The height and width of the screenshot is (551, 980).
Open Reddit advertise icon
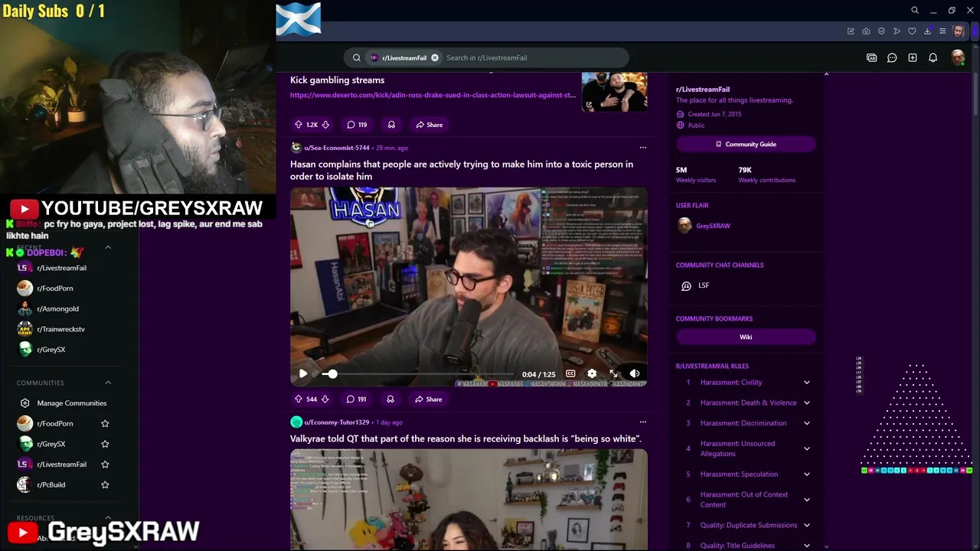pyautogui.click(x=871, y=57)
